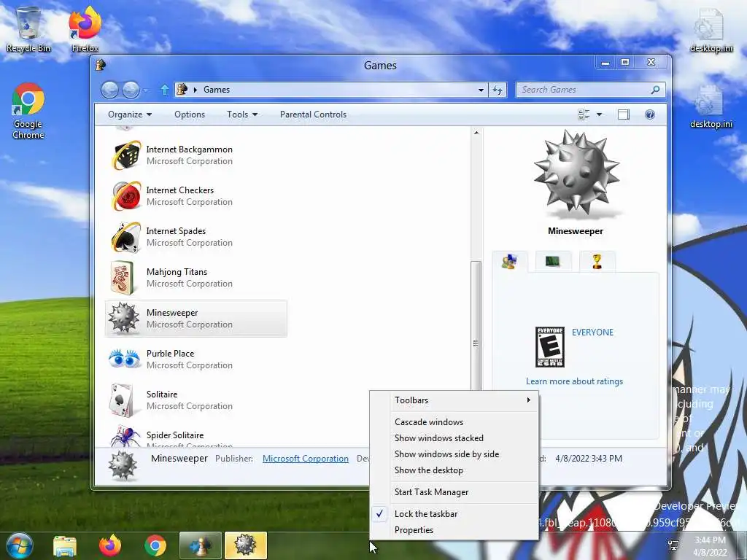
Task: Open Recycle Bin desktop icon
Action: click(28, 28)
